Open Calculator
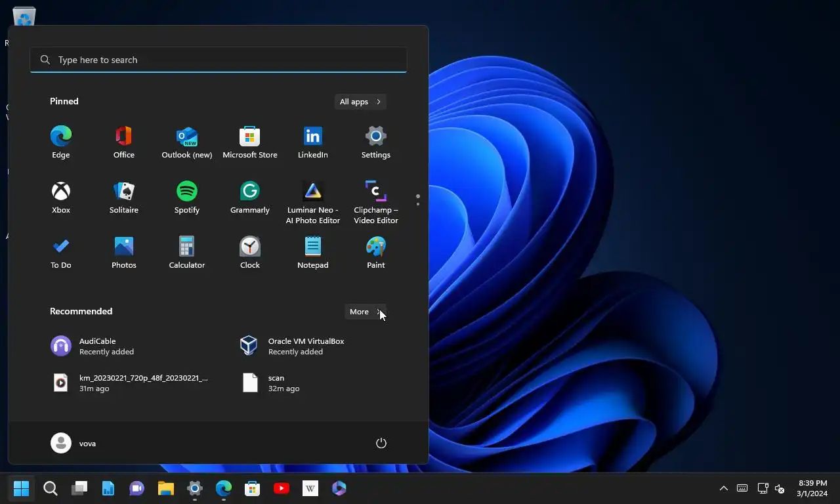The width and height of the screenshot is (840, 504). pos(187,253)
